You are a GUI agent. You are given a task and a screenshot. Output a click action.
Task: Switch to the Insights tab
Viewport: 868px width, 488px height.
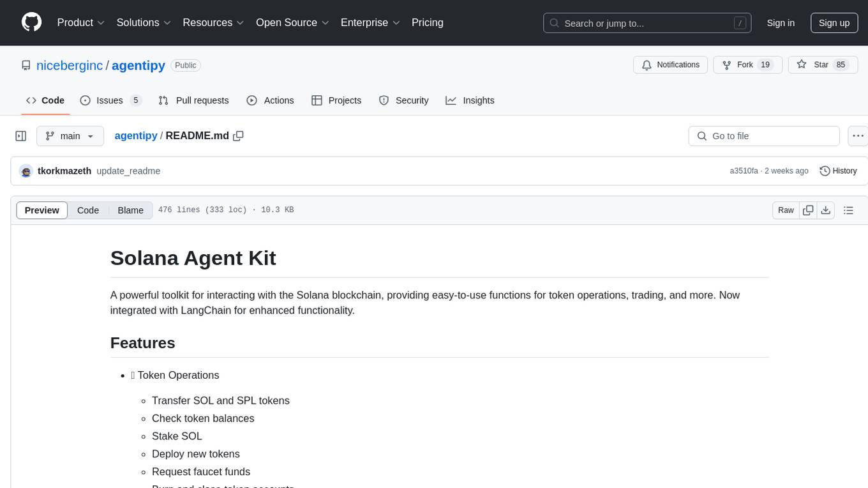point(470,100)
